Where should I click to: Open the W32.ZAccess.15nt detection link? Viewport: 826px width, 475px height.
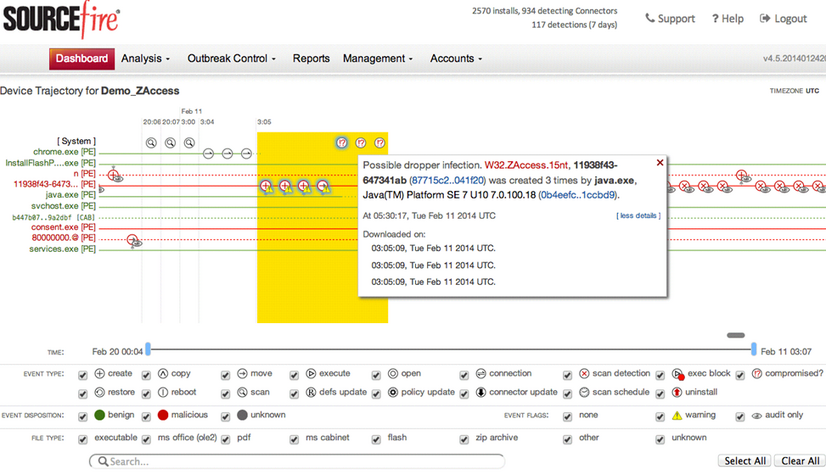click(x=526, y=165)
